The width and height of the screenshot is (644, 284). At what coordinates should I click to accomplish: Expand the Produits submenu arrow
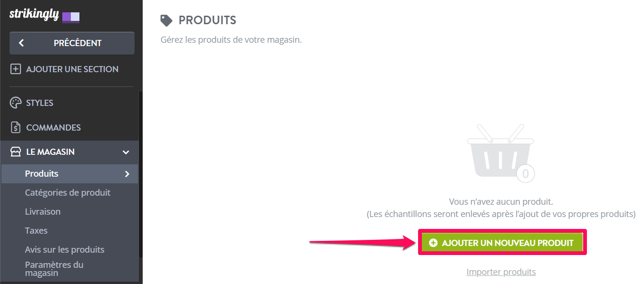coord(127,174)
